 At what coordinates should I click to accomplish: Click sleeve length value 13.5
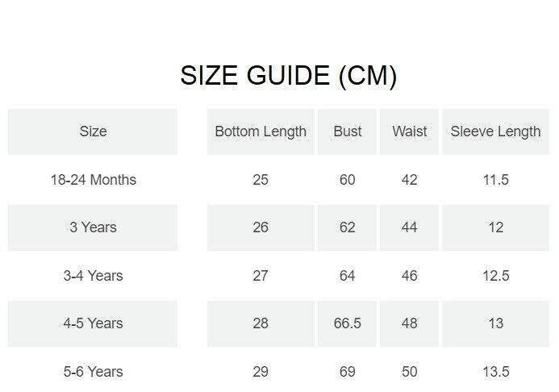coord(495,372)
